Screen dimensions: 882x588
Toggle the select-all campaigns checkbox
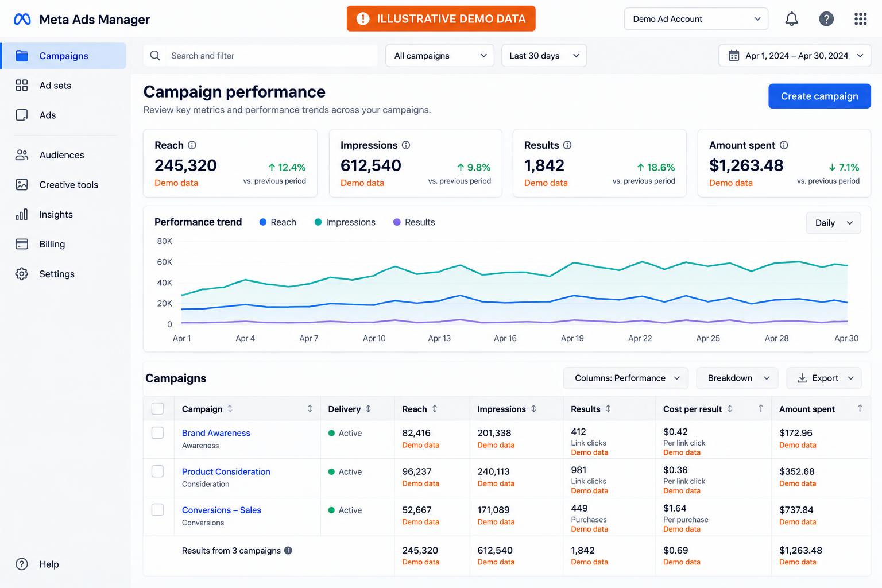(x=157, y=409)
